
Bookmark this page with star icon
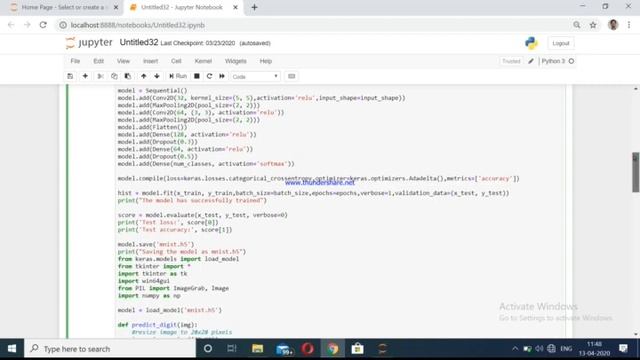click(x=593, y=25)
